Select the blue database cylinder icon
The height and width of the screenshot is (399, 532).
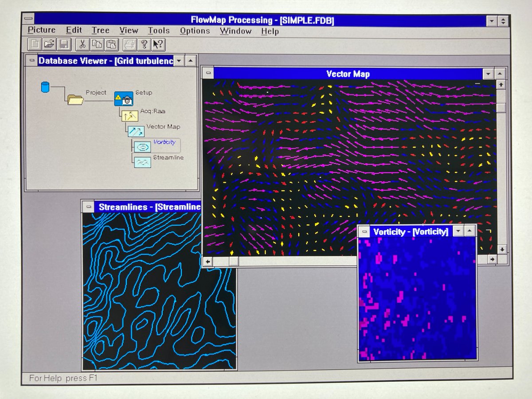pos(45,87)
